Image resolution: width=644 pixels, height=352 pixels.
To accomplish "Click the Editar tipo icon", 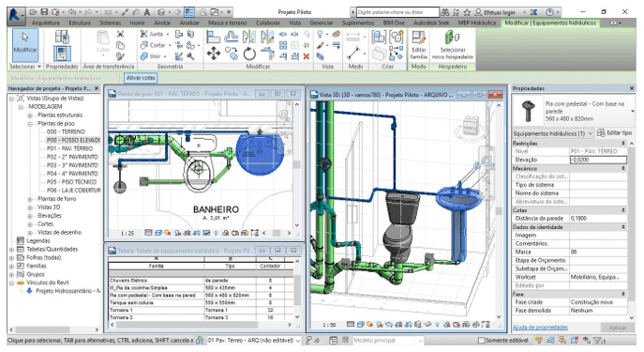I will (614, 133).
